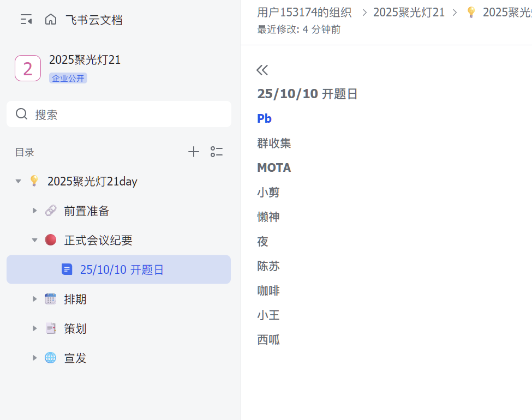The image size is (532, 420).
Task: Open the directory list settings icon
Action: point(217,152)
